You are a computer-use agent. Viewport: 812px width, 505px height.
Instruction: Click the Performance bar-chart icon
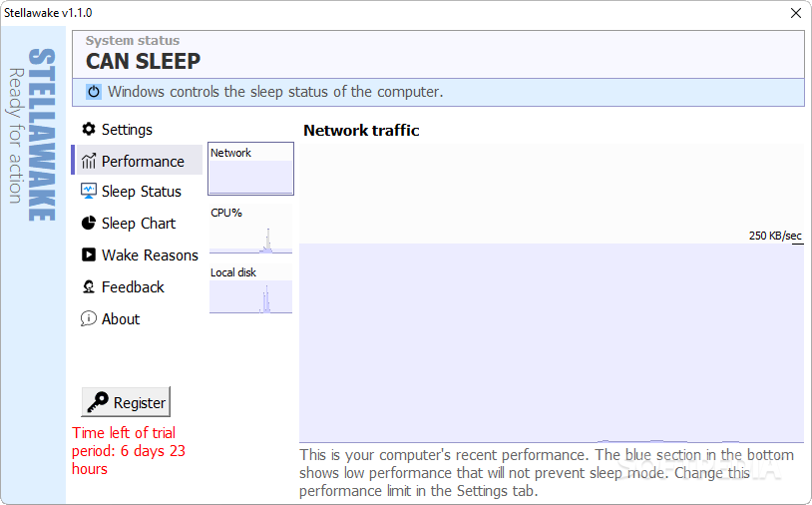[89, 161]
